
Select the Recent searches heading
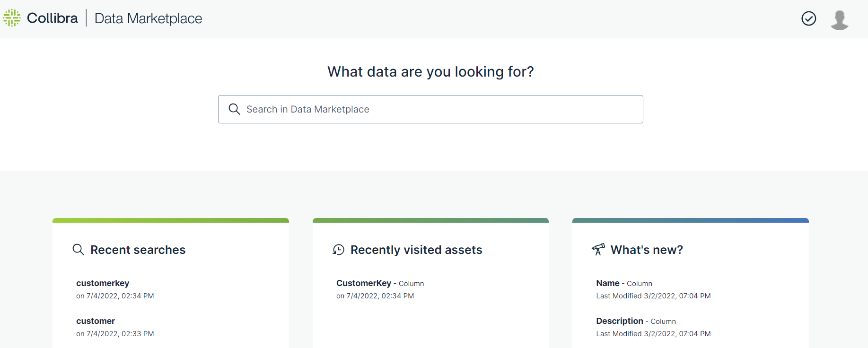tap(138, 250)
